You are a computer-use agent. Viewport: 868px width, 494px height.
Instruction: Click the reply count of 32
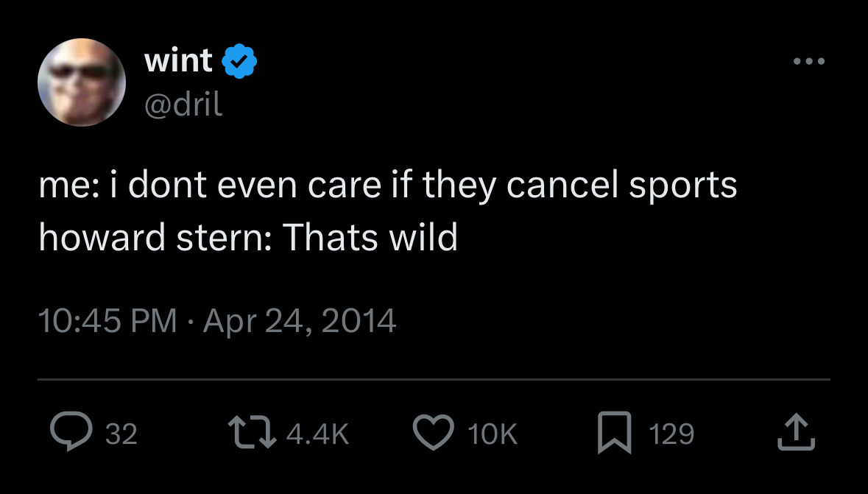(121, 434)
